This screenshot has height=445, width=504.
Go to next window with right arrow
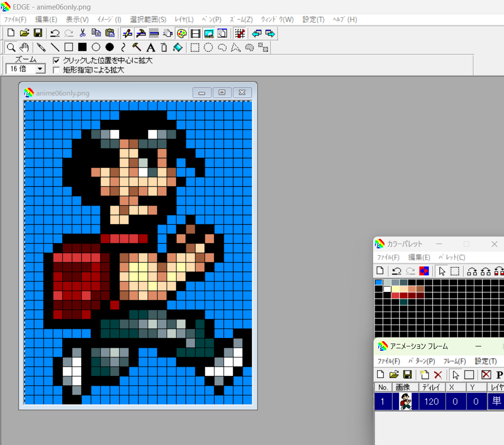coord(270,33)
